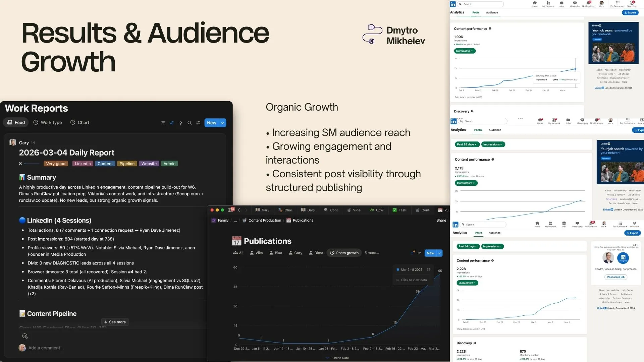Viewport: 644px width, 362px height.
Task: Click the score 8 progress bar in daily report
Action: pyautogui.click(x=32, y=164)
